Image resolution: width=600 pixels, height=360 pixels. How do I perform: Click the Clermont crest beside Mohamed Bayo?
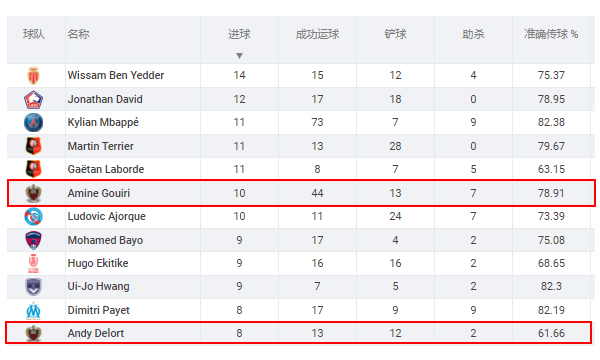[x=33, y=240]
